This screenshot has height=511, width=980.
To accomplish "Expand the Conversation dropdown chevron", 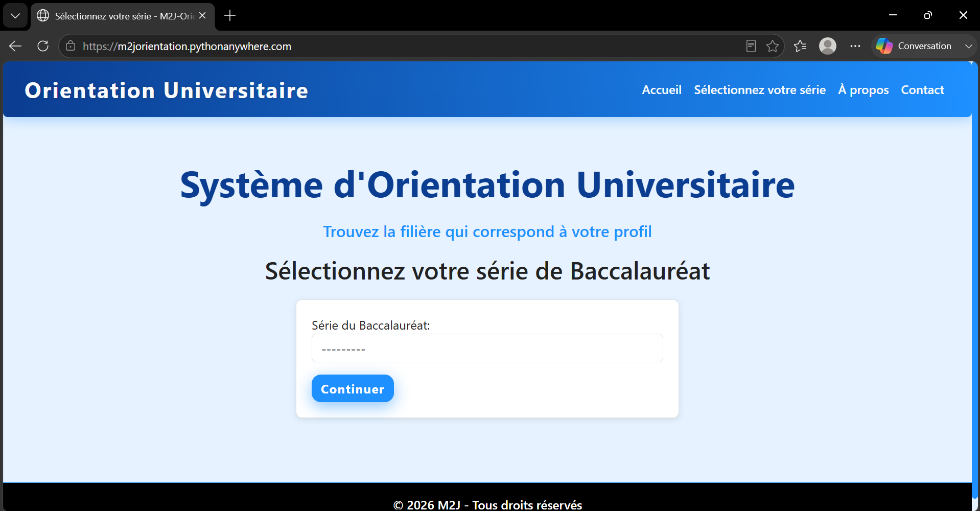I will click(x=968, y=46).
